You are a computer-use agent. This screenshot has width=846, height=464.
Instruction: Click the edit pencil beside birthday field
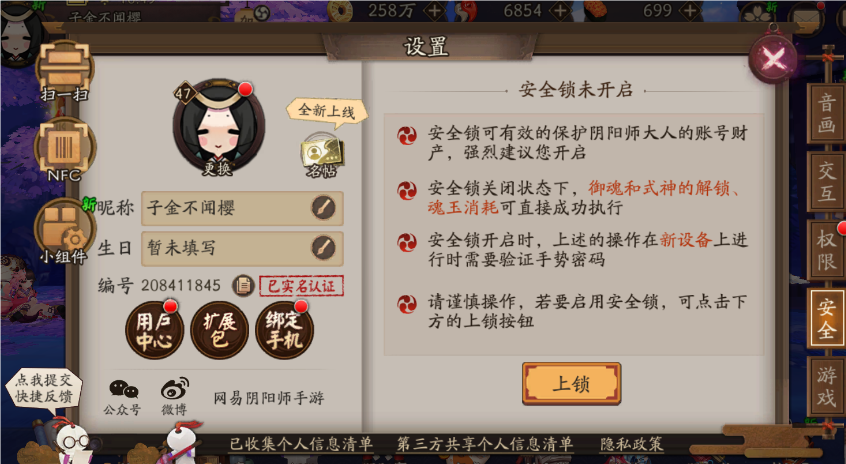(323, 248)
